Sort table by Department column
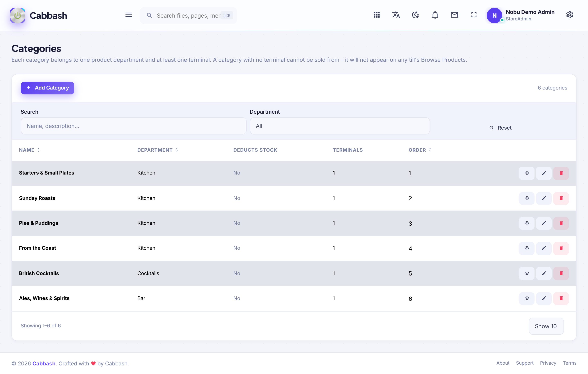 click(158, 150)
